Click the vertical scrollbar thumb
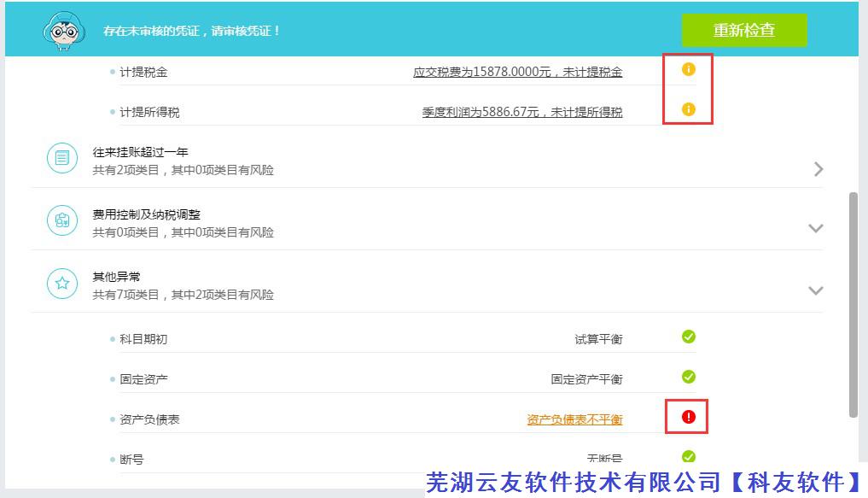The width and height of the screenshot is (868, 498). pyautogui.click(x=853, y=305)
